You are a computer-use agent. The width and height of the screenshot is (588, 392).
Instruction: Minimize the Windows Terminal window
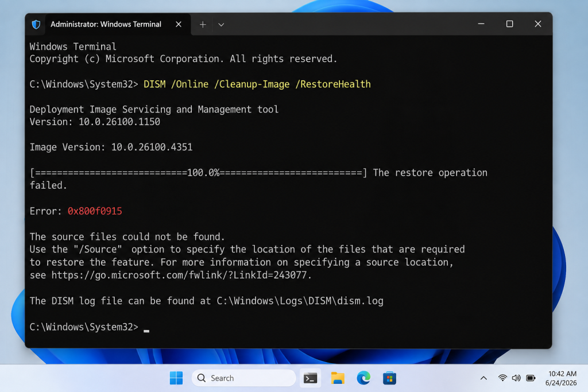[481, 24]
